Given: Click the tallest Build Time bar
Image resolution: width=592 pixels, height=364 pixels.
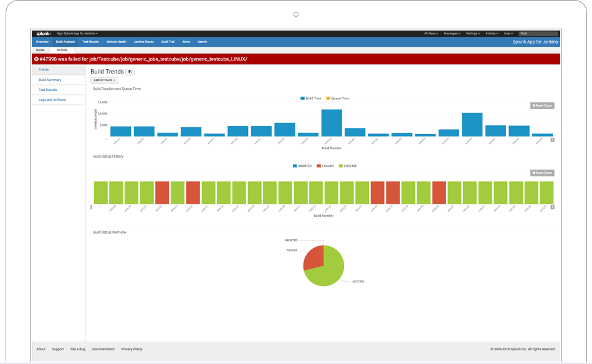Looking at the screenshot, I should 332,123.
